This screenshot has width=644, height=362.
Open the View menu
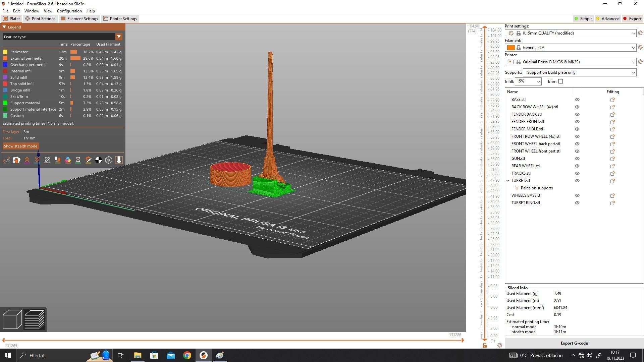pos(48,11)
